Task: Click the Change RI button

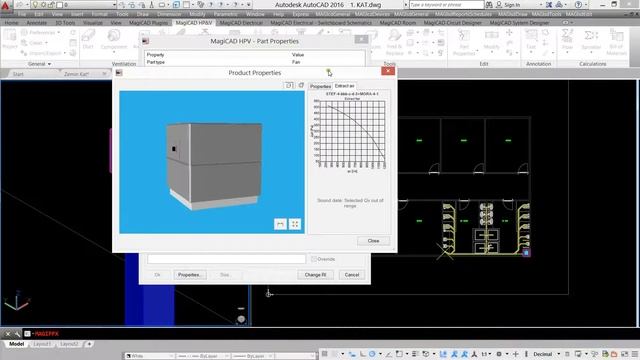Action: (x=315, y=275)
